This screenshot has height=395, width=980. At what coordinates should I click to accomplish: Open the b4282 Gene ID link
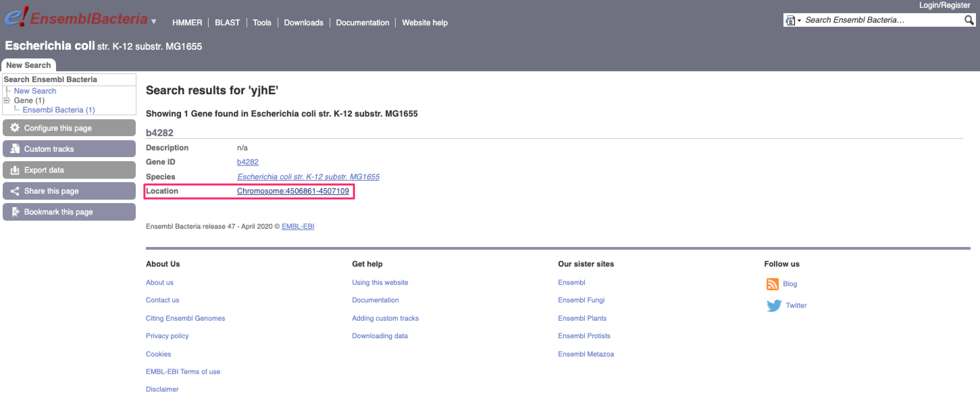click(248, 162)
